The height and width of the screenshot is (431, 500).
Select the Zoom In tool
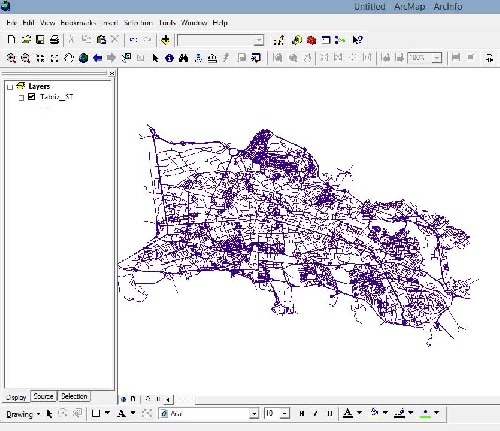(11, 58)
